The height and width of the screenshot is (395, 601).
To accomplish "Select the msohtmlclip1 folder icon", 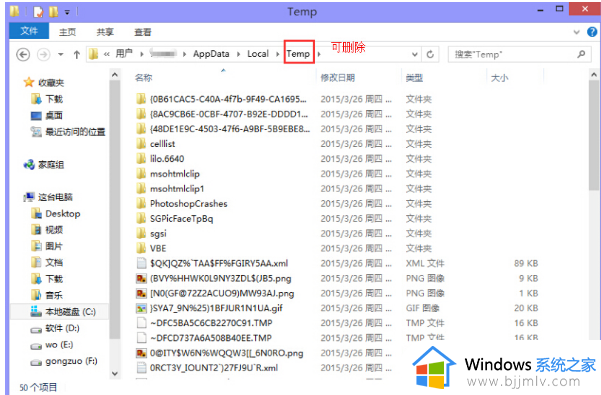I will (141, 188).
